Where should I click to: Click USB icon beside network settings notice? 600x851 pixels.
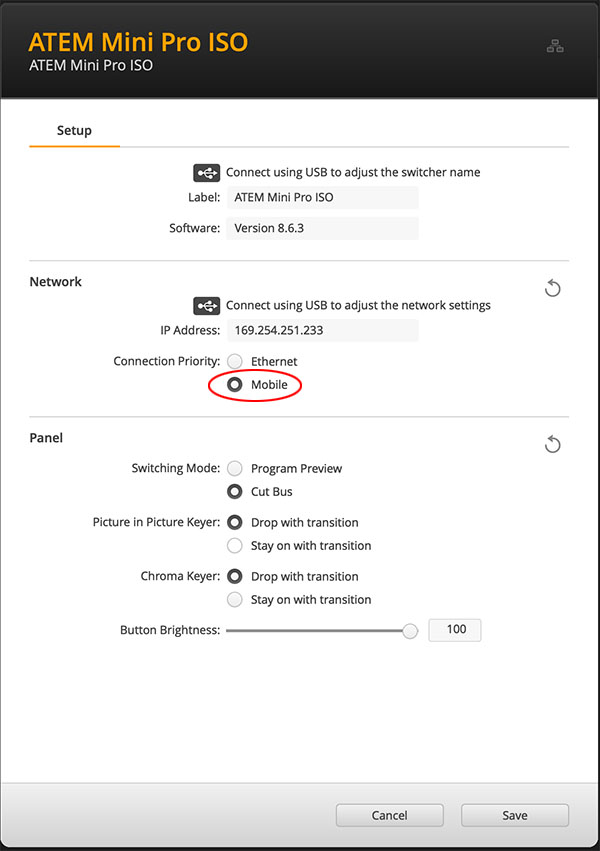[x=206, y=306]
